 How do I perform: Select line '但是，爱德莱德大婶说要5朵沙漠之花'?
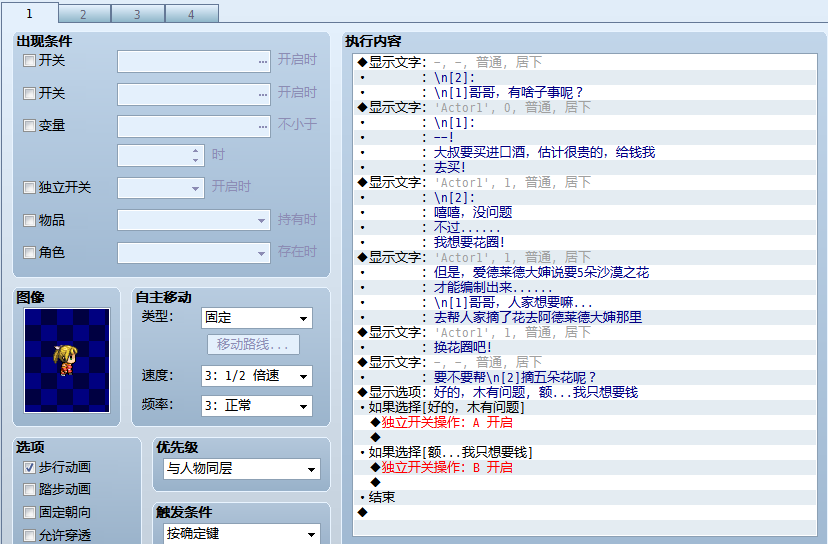[x=585, y=273]
